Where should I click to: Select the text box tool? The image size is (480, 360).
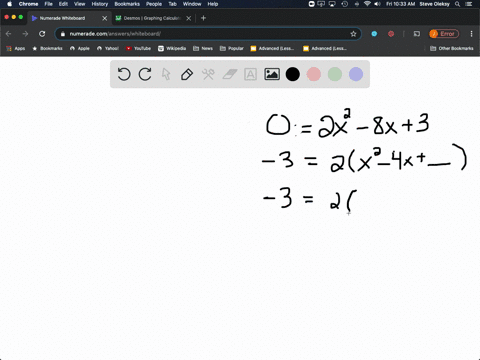tap(250, 74)
